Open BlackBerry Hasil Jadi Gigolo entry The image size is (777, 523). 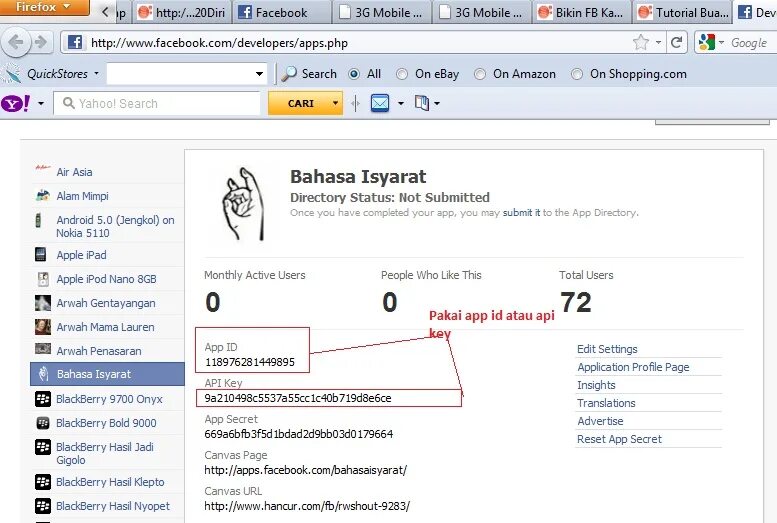coord(105,453)
